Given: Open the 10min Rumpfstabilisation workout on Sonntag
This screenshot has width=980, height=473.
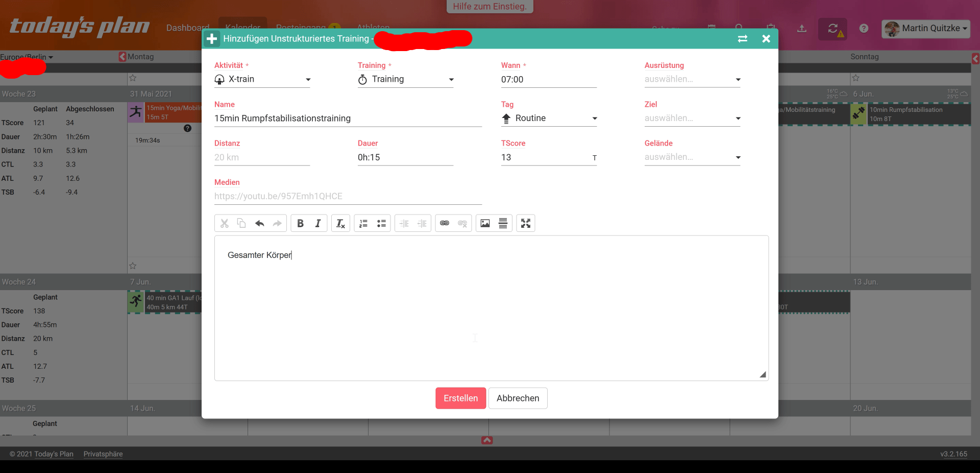Looking at the screenshot, I should tap(911, 114).
